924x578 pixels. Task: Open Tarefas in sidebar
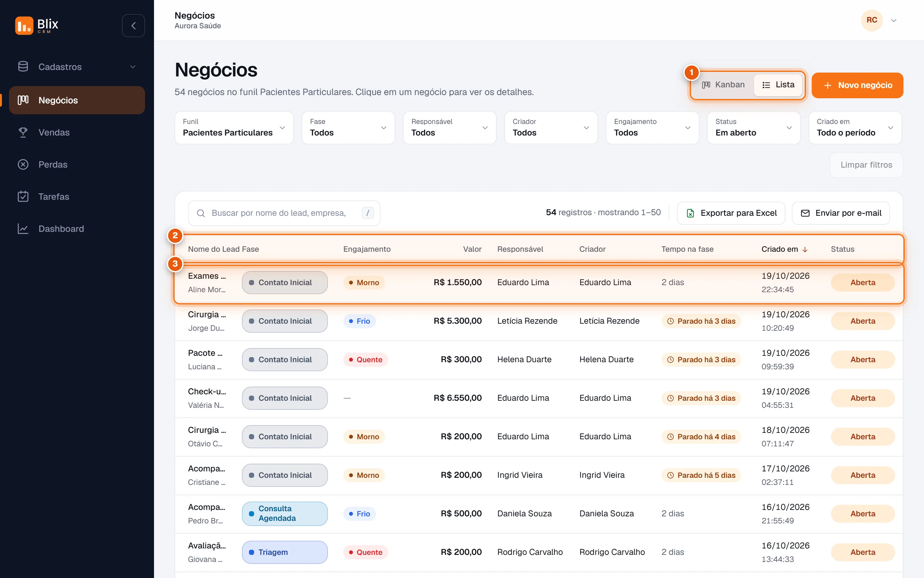pyautogui.click(x=77, y=197)
